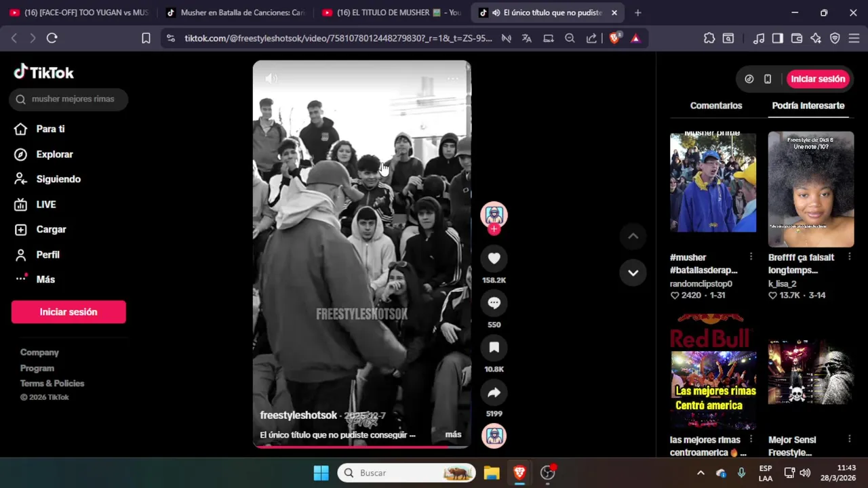Image resolution: width=868 pixels, height=488 pixels.
Task: Go to previous video with the up chevron
Action: [633, 237]
